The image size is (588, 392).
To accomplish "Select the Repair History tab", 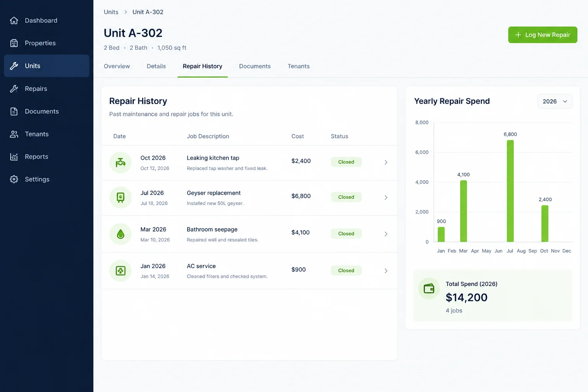I will point(203,66).
